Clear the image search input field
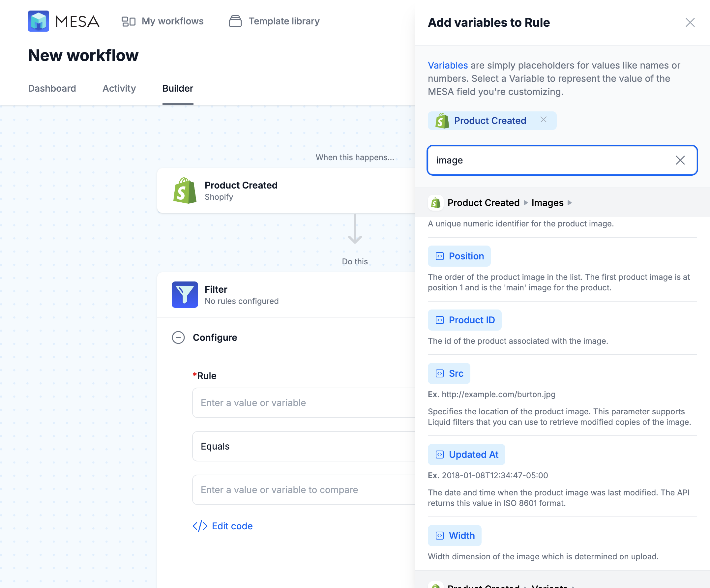The height and width of the screenshot is (588, 710). [x=680, y=160]
